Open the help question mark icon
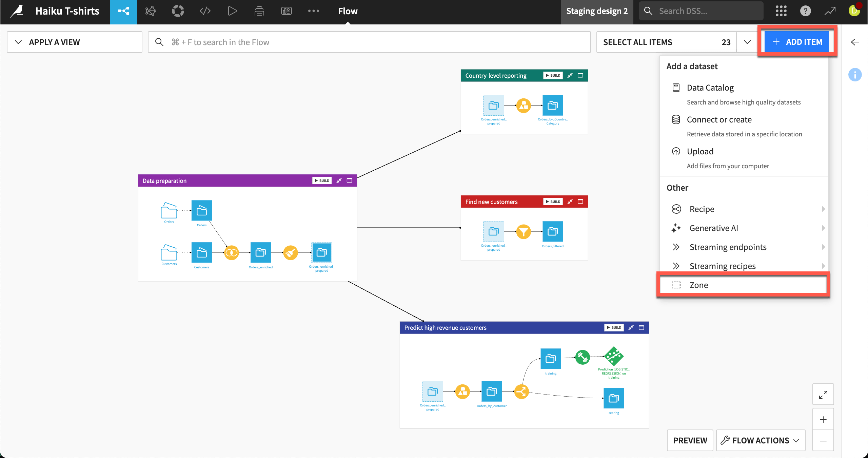 coord(805,11)
